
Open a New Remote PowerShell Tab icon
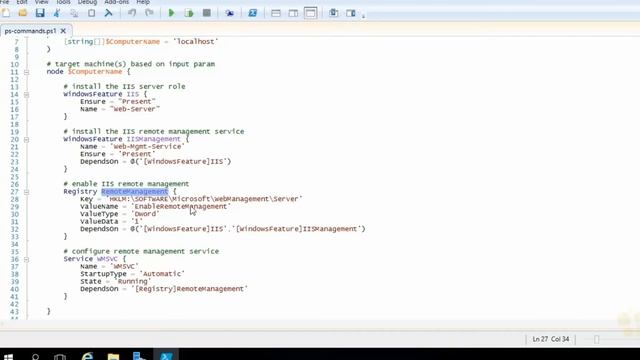229,13
